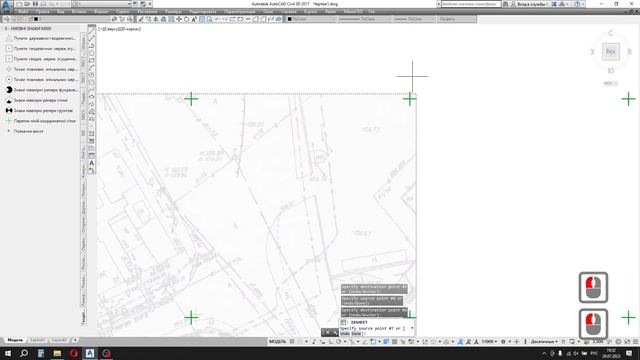This screenshot has height=360, width=640.
Task: Open Calculator from the taskbar
Action: coord(41,353)
